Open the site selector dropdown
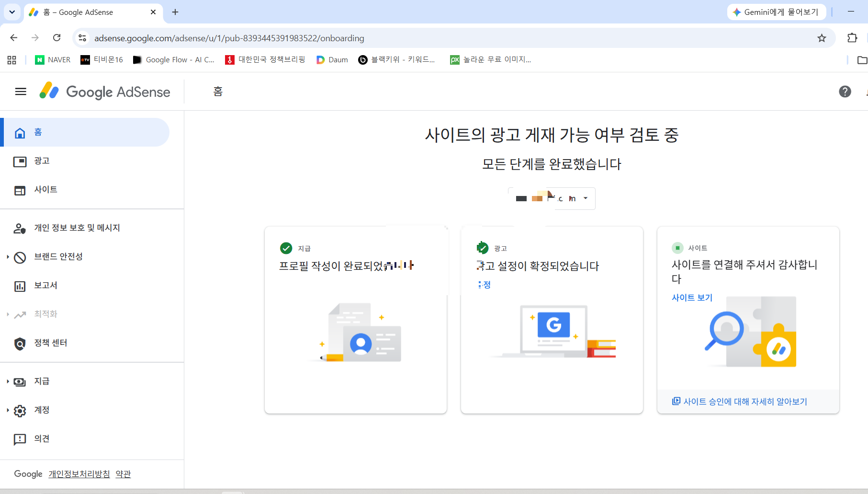 (x=552, y=198)
